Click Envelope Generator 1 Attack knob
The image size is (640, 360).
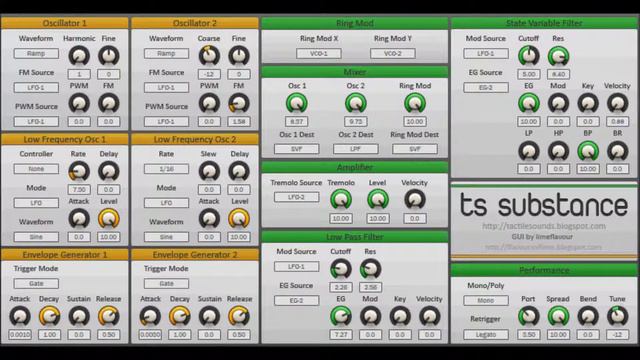pos(20,317)
